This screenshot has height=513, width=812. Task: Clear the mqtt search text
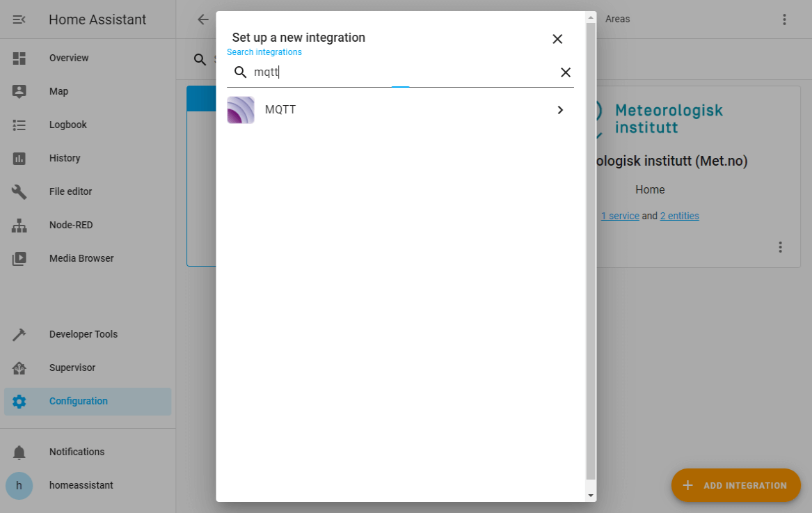[566, 72]
